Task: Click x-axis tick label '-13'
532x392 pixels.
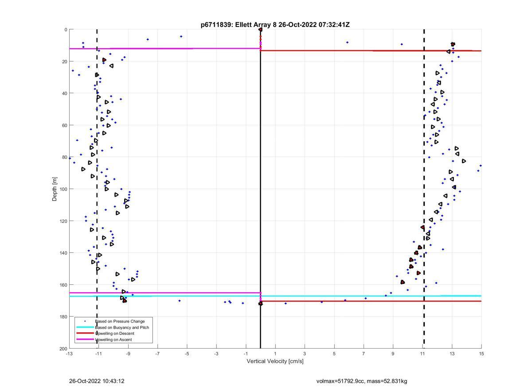Action: pos(69,354)
